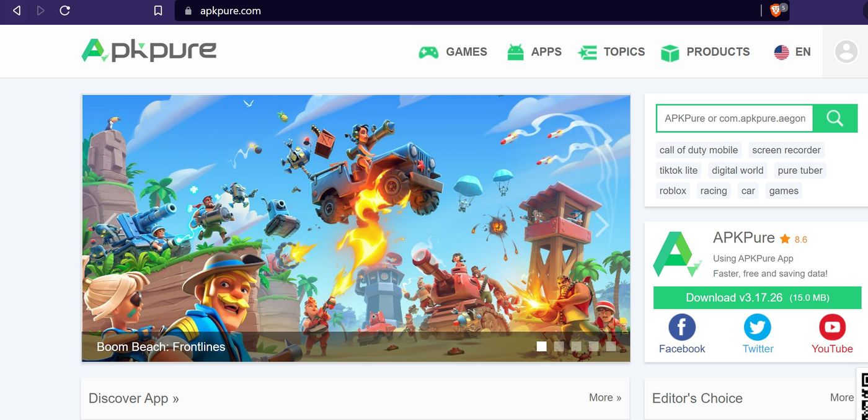Select the first carousel indicator dot

[541, 346]
